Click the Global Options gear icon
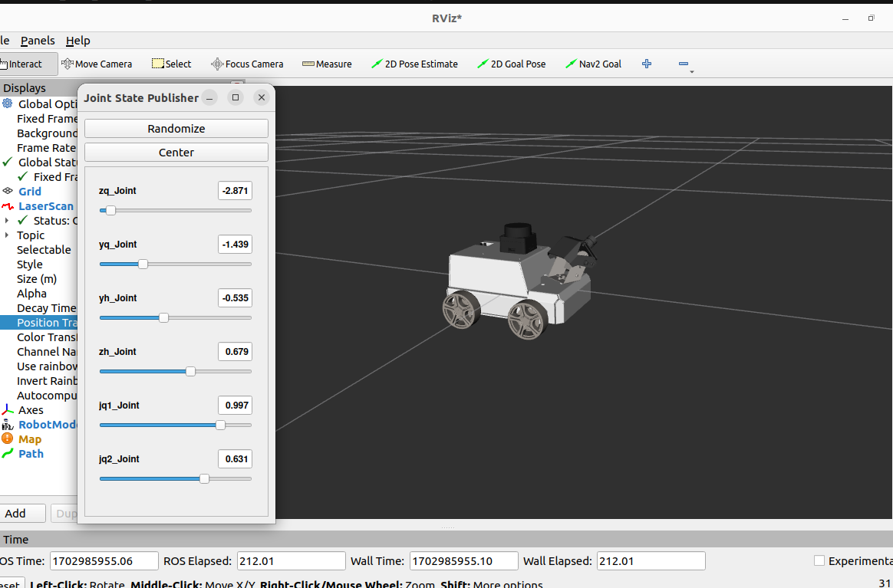 8,103
